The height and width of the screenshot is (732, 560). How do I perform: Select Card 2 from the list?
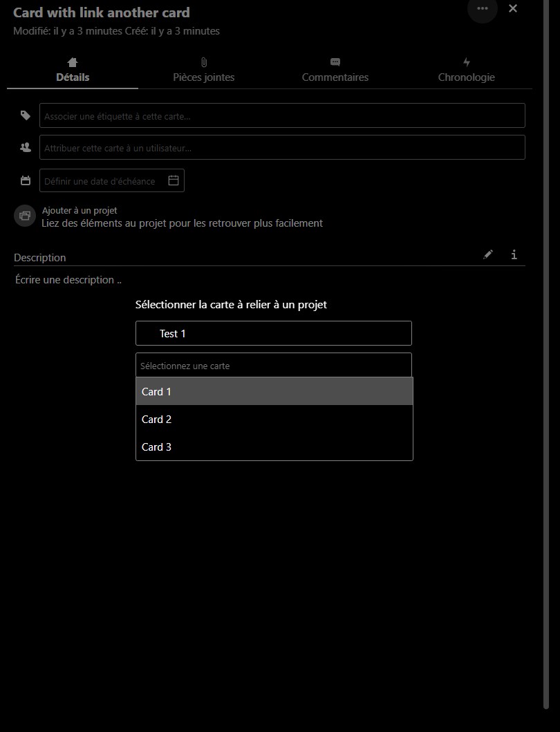click(274, 419)
